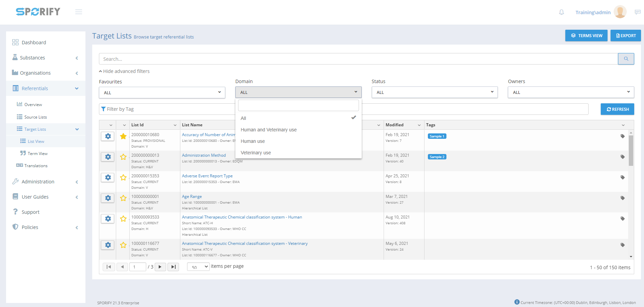Click the hamburger menu icon
The image size is (644, 307).
[79, 12]
